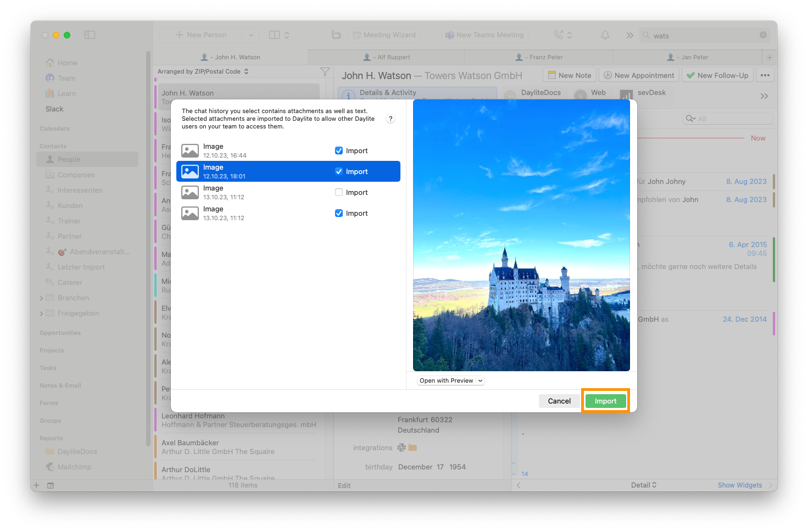Viewport: 808px width, 532px height.
Task: Cancel the attachment import dialog
Action: coord(559,401)
